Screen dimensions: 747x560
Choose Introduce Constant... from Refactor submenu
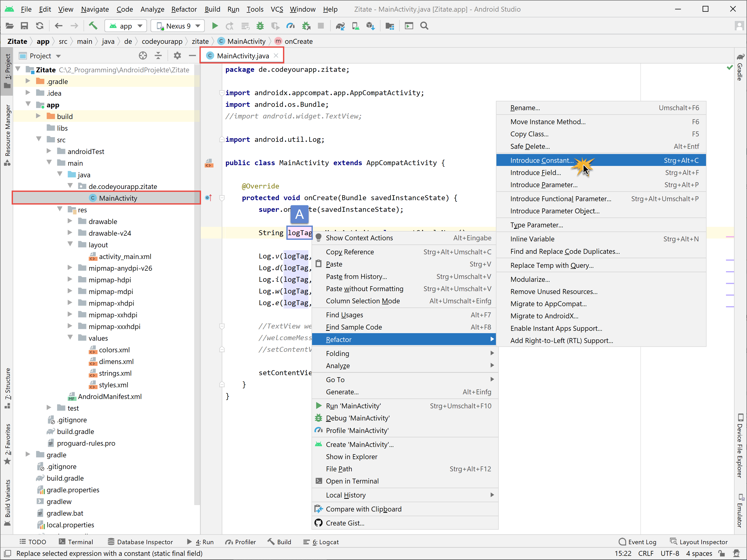coord(601,160)
